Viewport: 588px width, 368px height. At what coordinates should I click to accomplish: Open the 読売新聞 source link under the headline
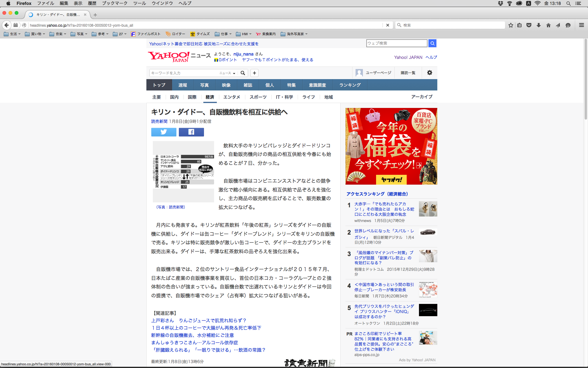tap(159, 121)
